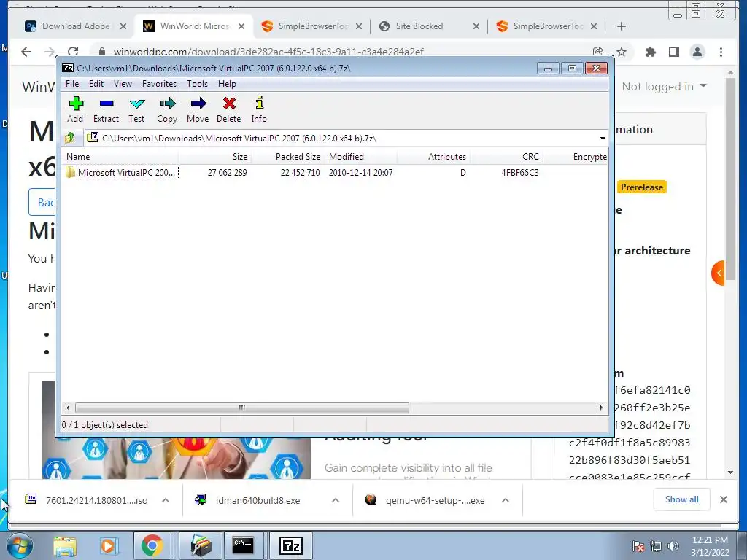Screen dimensions: 747x560
Task: Click Show all downloads button
Action: tap(682, 499)
